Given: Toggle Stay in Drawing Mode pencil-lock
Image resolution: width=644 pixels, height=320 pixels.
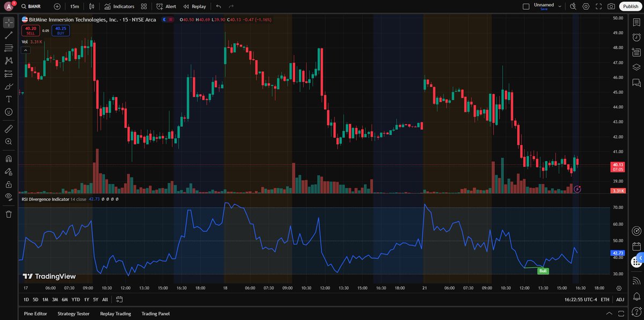Looking at the screenshot, I should 9,172.
